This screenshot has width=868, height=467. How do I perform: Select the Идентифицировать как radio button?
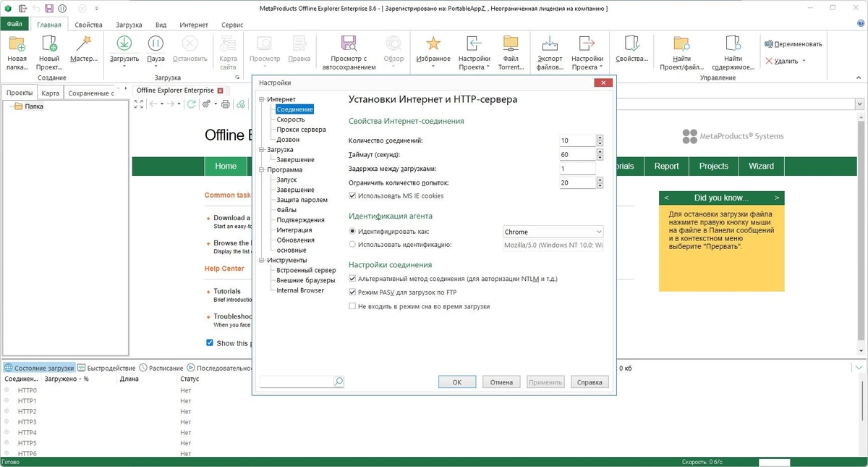(352, 232)
